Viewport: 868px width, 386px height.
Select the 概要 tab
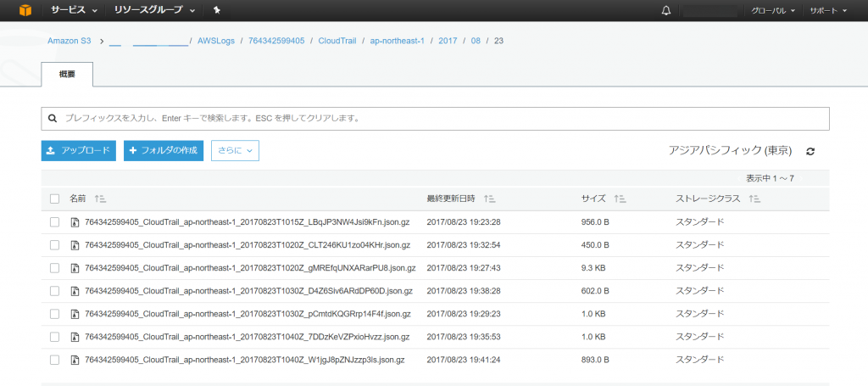pyautogui.click(x=67, y=74)
